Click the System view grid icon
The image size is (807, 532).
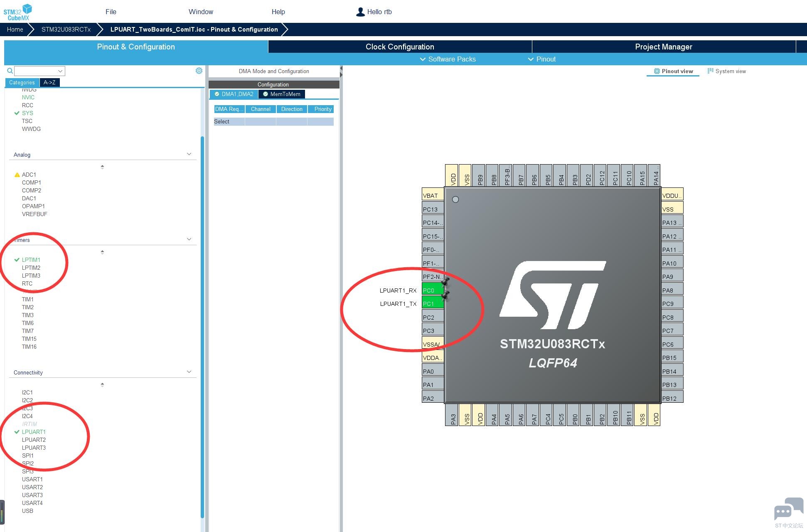(710, 71)
